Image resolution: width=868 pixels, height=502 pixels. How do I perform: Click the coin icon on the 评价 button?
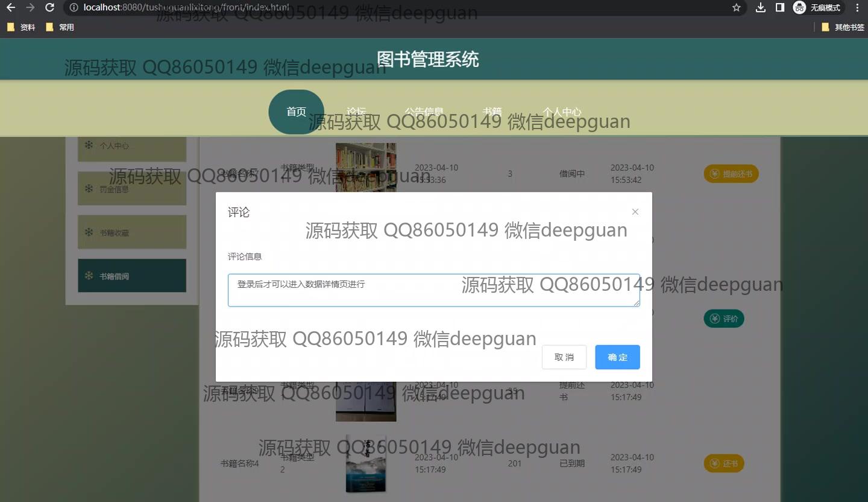point(715,319)
